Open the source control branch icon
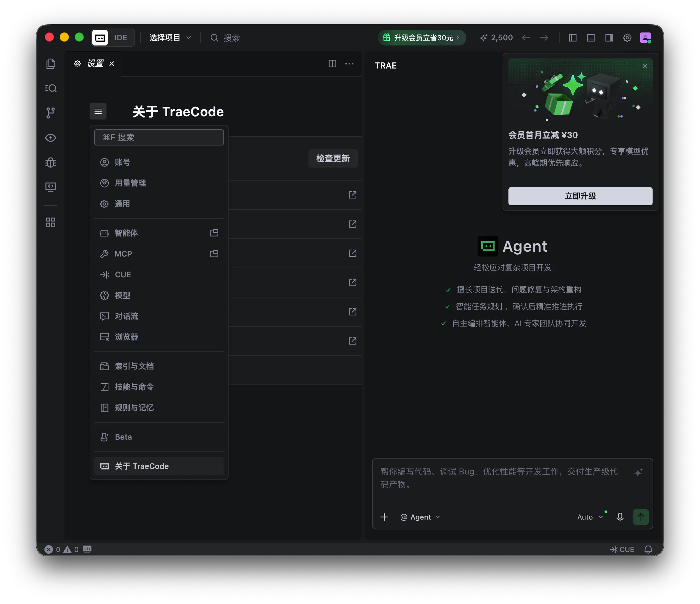 51,113
